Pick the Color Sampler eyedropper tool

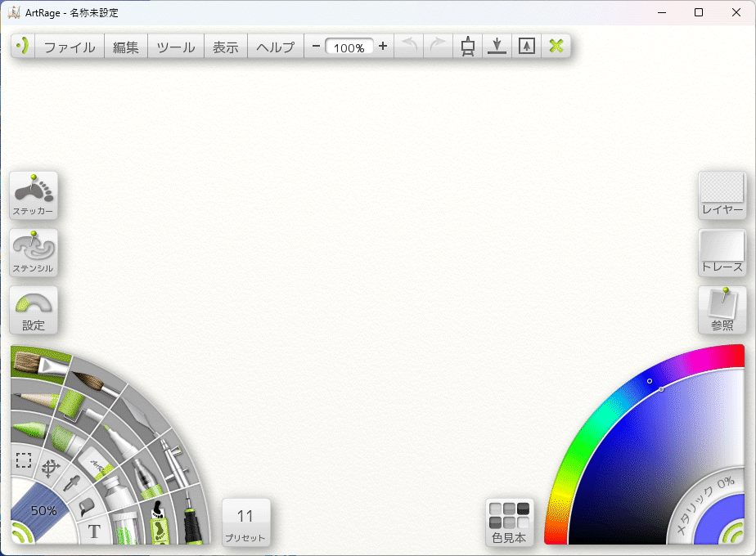pyautogui.click(x=71, y=482)
